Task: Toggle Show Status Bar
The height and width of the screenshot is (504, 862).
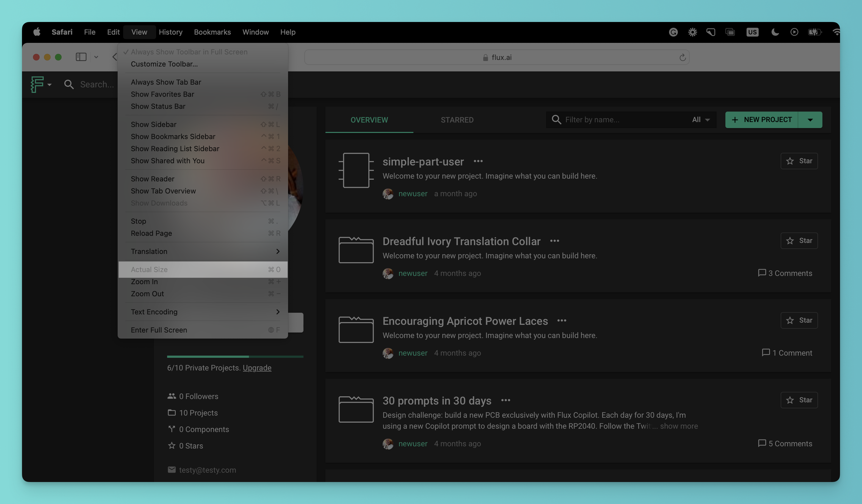Action: [203, 106]
